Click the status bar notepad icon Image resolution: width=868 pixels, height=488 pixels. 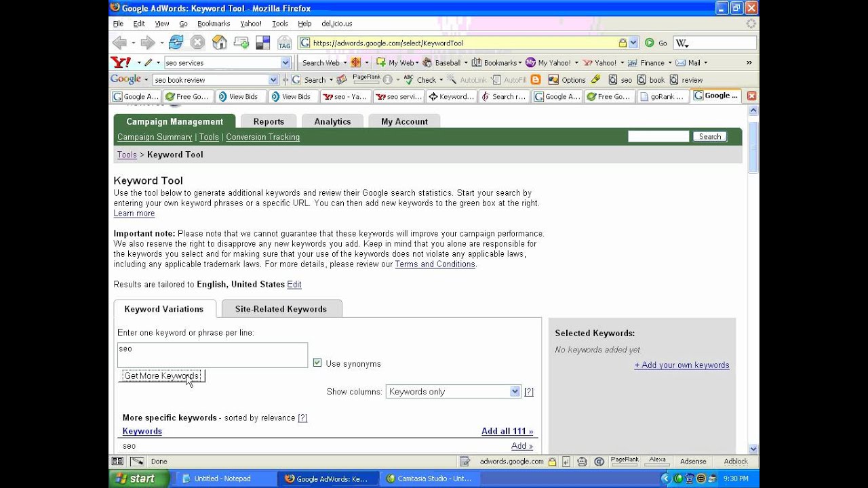465,462
